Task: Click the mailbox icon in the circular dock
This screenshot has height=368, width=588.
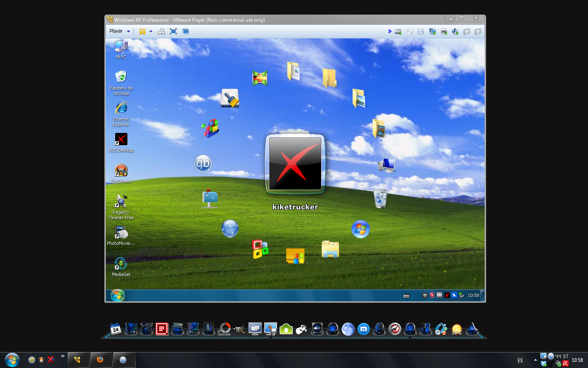Action: click(210, 198)
